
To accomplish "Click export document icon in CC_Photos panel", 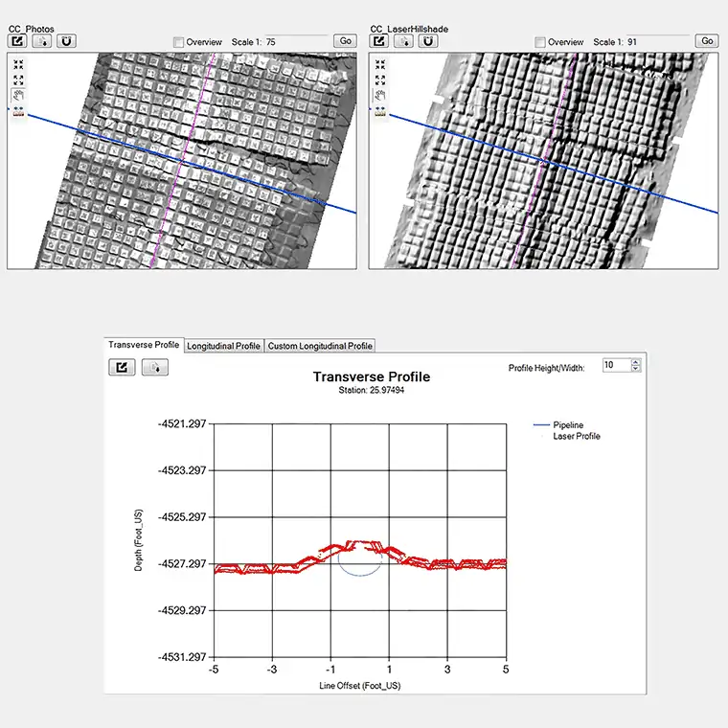I will (x=42, y=41).
